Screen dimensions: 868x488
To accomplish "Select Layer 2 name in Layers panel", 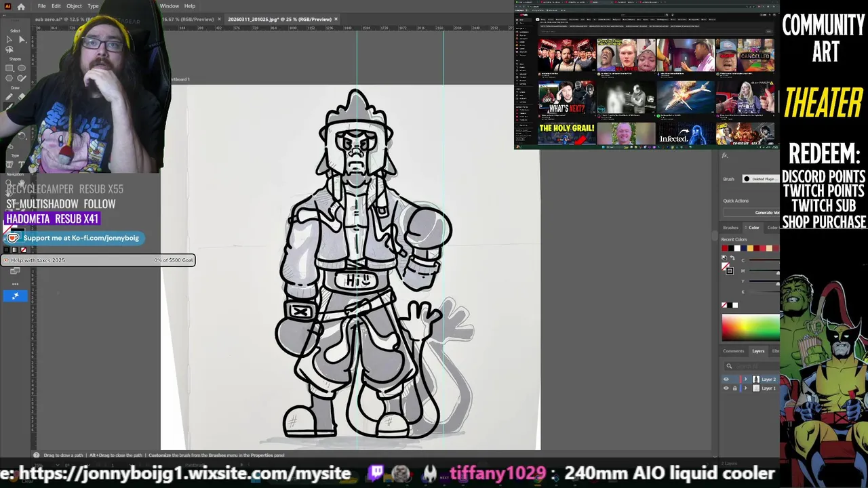I will tap(769, 380).
